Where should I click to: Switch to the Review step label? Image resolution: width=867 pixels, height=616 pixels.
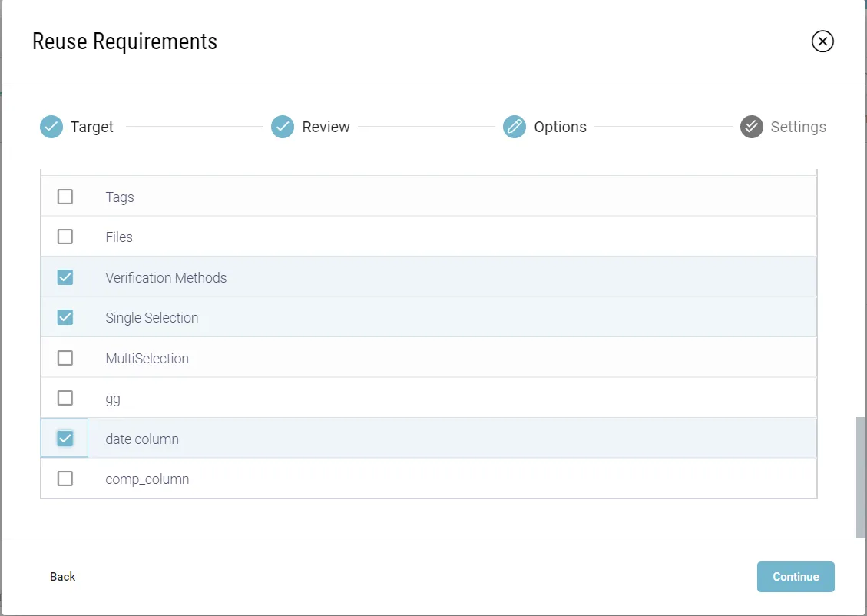pyautogui.click(x=326, y=127)
